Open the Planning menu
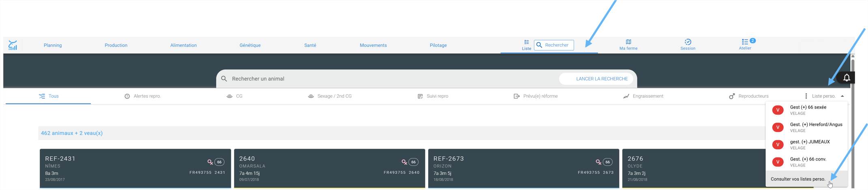868x190 pixels. pos(53,45)
